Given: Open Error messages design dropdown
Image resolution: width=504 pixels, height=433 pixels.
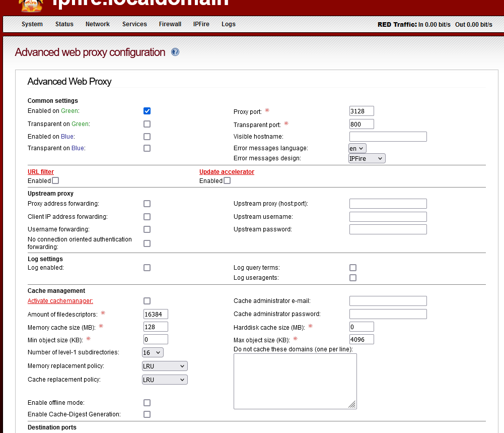Looking at the screenshot, I should [367, 158].
